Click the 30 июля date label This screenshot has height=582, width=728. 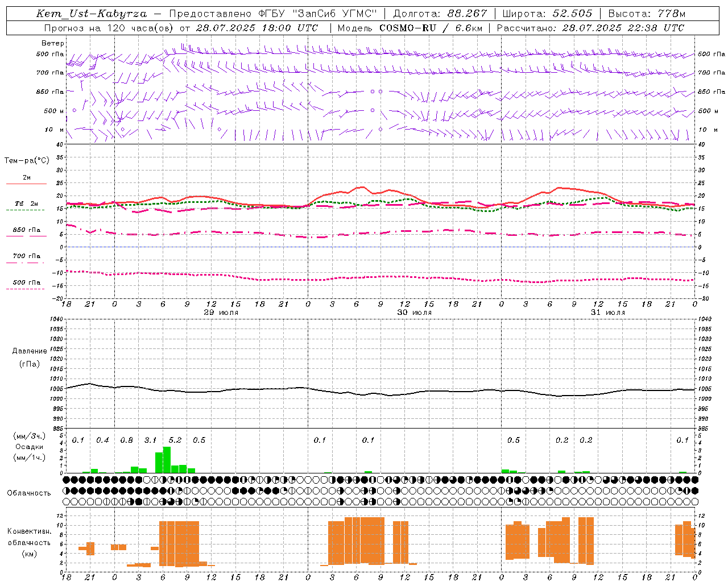[415, 313]
